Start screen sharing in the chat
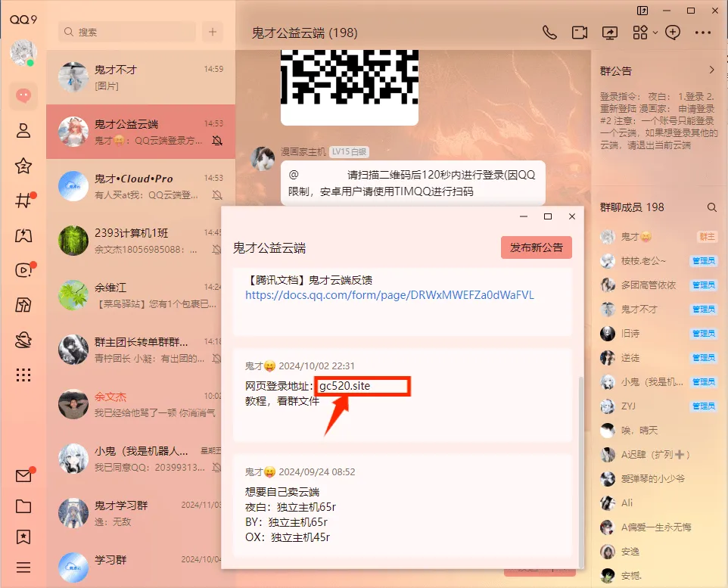This screenshot has width=728, height=588. (x=610, y=33)
